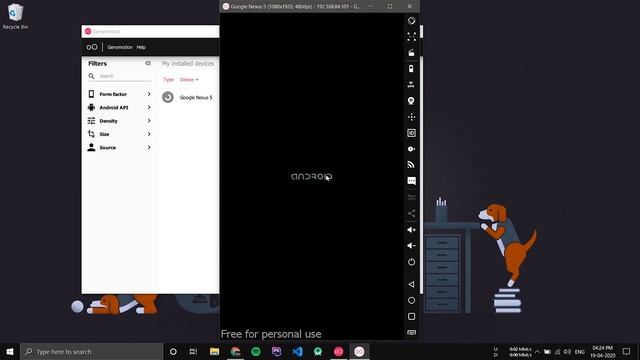Open Visual Studio Code from taskbar
The width and height of the screenshot is (640, 360).
pyautogui.click(x=297, y=351)
